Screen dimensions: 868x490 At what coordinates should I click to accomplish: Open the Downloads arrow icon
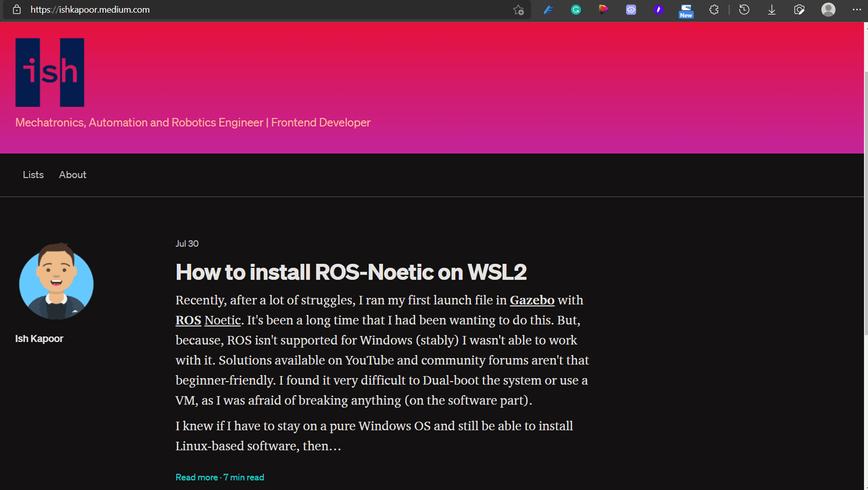(x=772, y=10)
